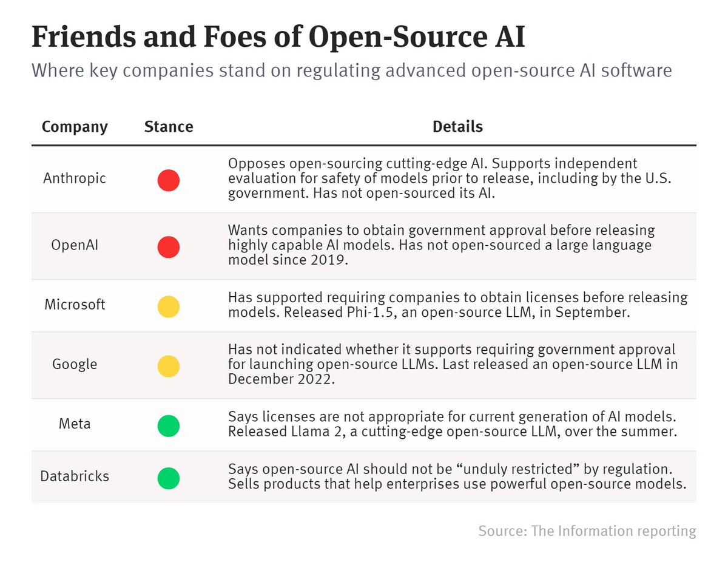
Task: Click the green stance circle for Databricks
Action: [169, 478]
